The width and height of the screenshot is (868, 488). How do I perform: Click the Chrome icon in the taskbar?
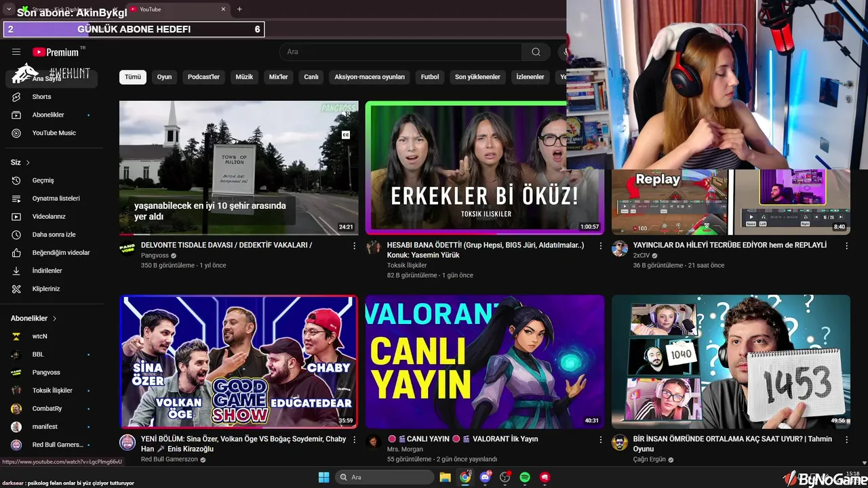465,477
